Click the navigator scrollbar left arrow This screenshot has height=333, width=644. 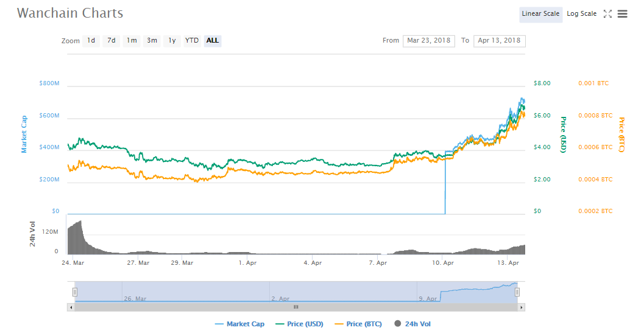pyautogui.click(x=71, y=307)
